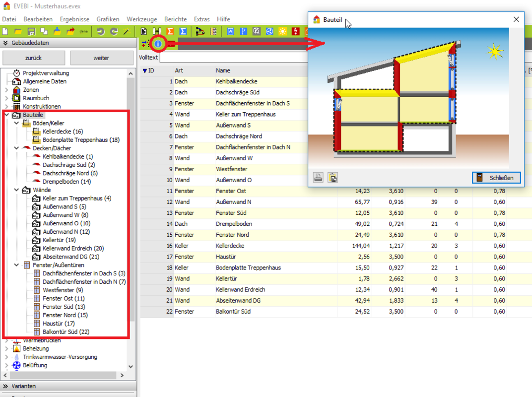
Task: Open the Berichte menu
Action: pos(175,19)
